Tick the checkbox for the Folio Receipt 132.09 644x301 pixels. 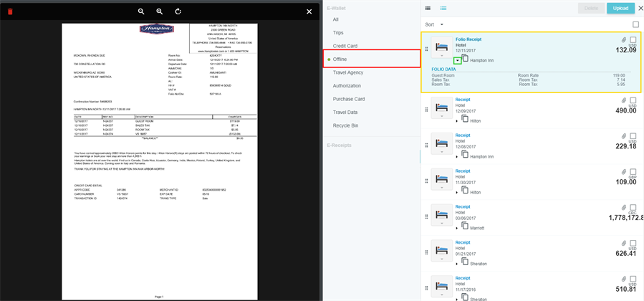(633, 40)
